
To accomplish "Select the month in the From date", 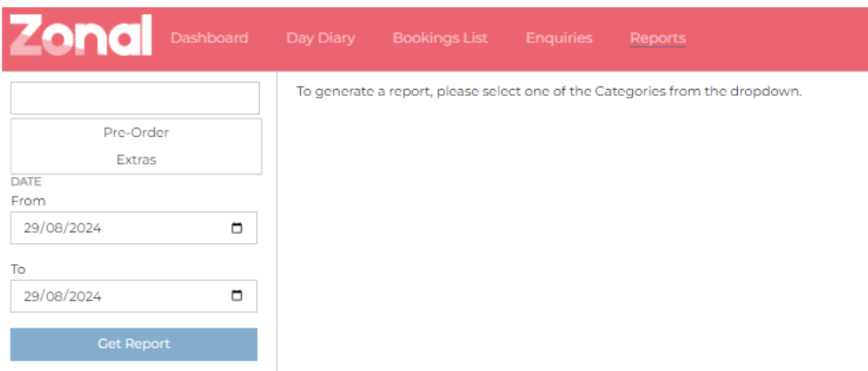I will pos(53,228).
